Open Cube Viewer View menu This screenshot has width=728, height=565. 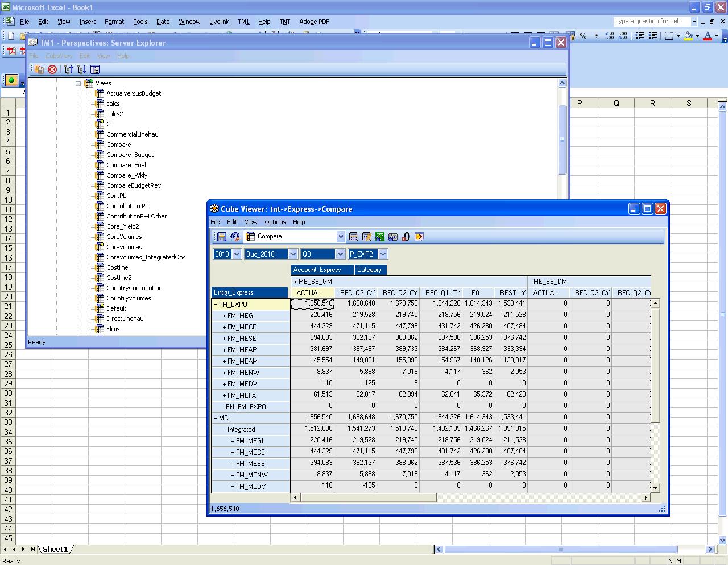pyautogui.click(x=251, y=222)
